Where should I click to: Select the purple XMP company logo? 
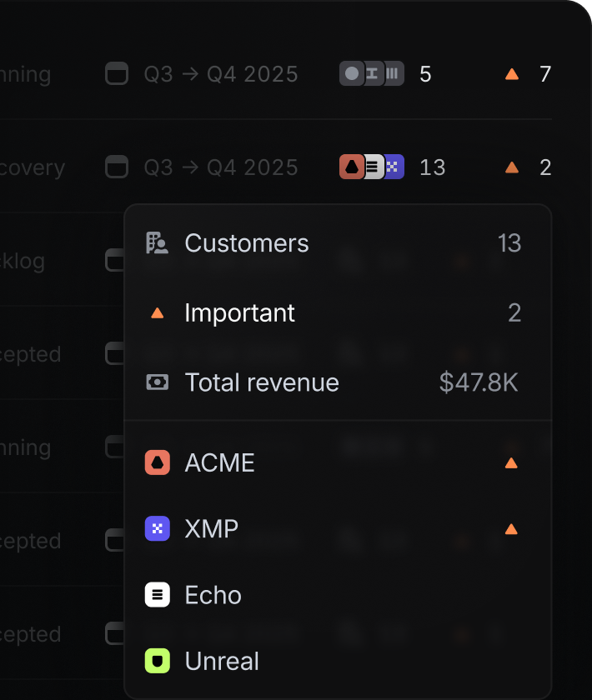[158, 528]
